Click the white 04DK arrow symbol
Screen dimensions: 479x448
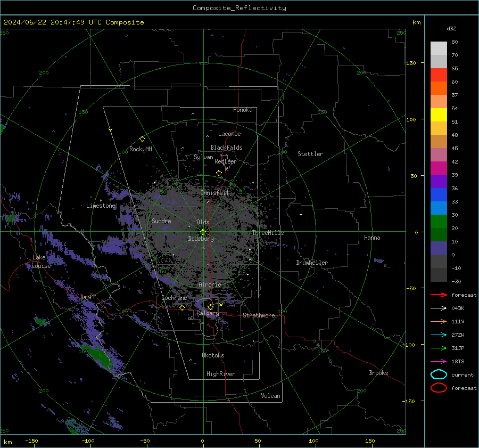point(439,308)
